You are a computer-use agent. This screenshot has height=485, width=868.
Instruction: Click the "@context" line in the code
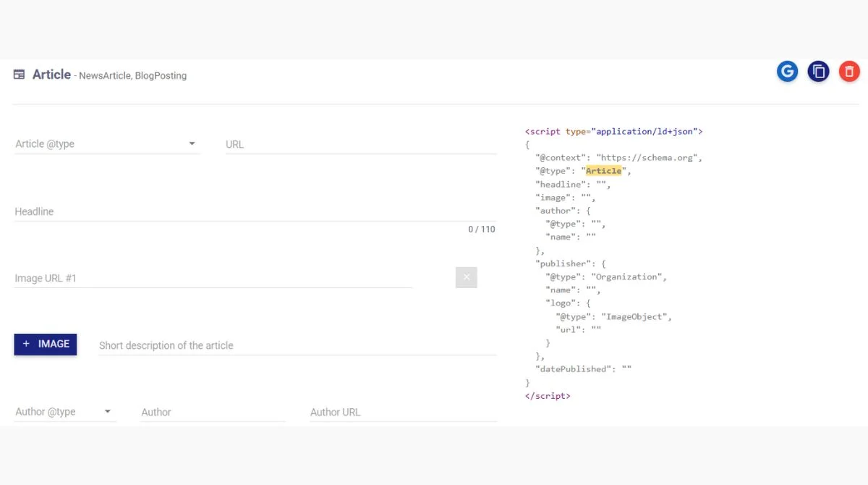coord(619,158)
